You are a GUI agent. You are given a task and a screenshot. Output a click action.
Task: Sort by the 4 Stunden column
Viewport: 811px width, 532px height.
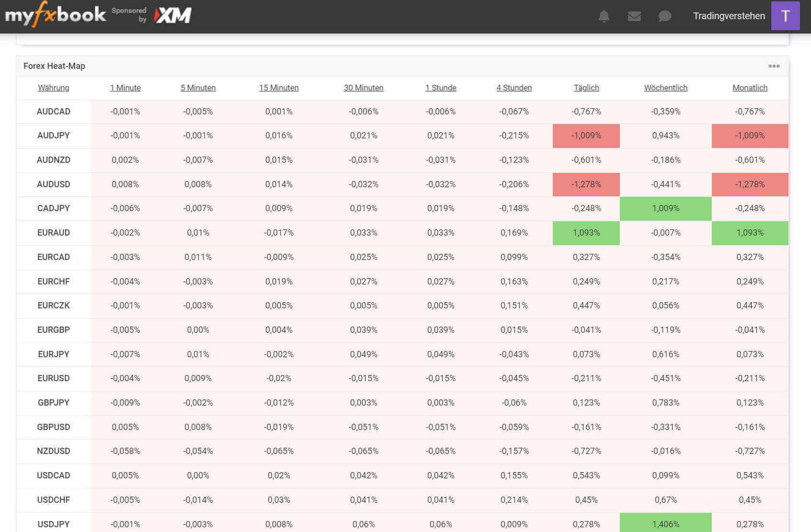(514, 88)
